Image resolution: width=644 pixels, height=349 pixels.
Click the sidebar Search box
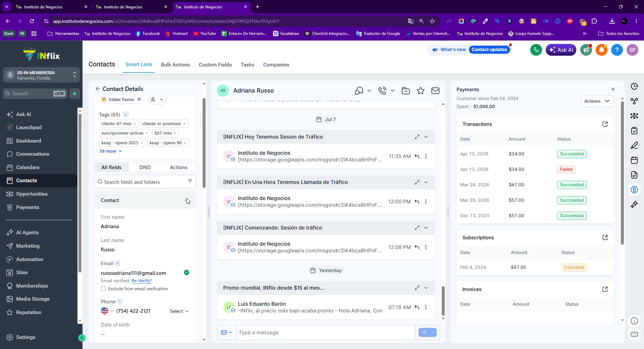pos(35,94)
